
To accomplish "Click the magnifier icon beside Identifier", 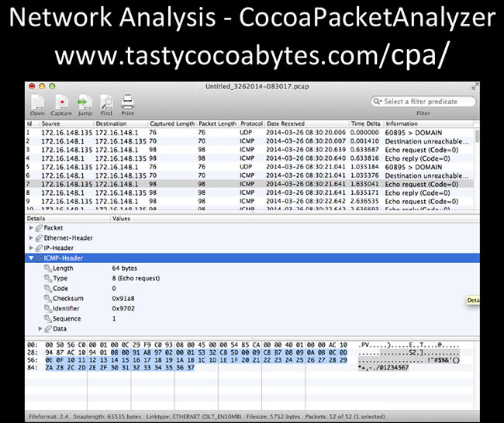I will pos(48,308).
